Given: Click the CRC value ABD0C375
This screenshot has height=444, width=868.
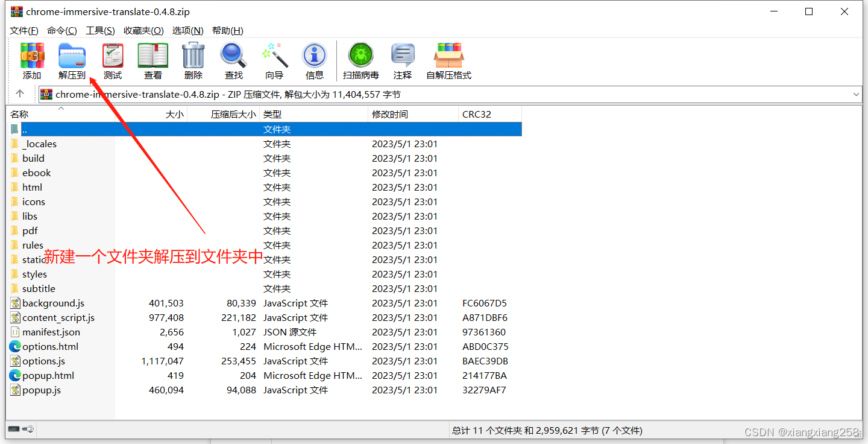Looking at the screenshot, I should tap(485, 347).
